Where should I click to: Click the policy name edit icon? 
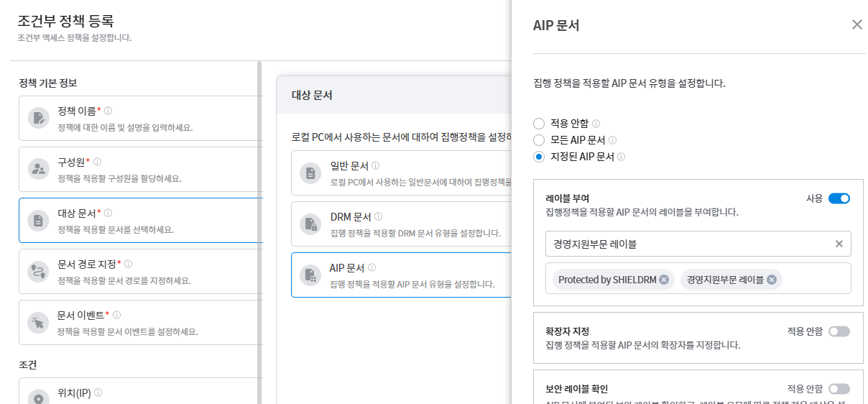pyautogui.click(x=37, y=118)
